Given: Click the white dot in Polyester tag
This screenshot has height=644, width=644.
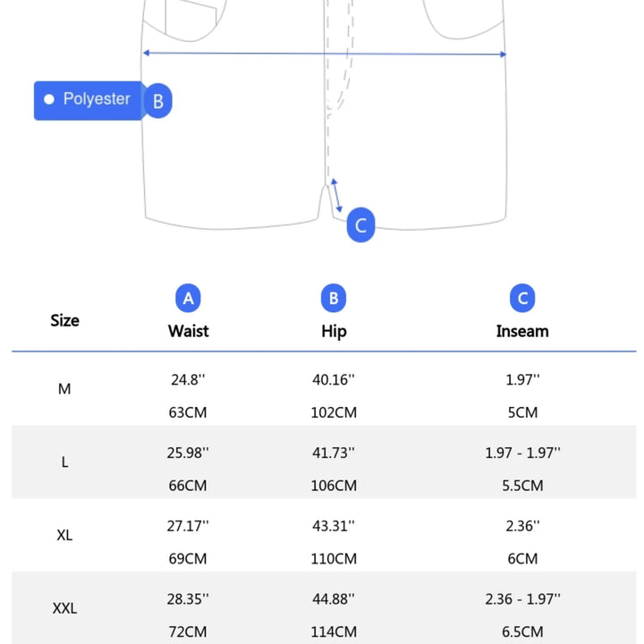Looking at the screenshot, I should point(49,99).
